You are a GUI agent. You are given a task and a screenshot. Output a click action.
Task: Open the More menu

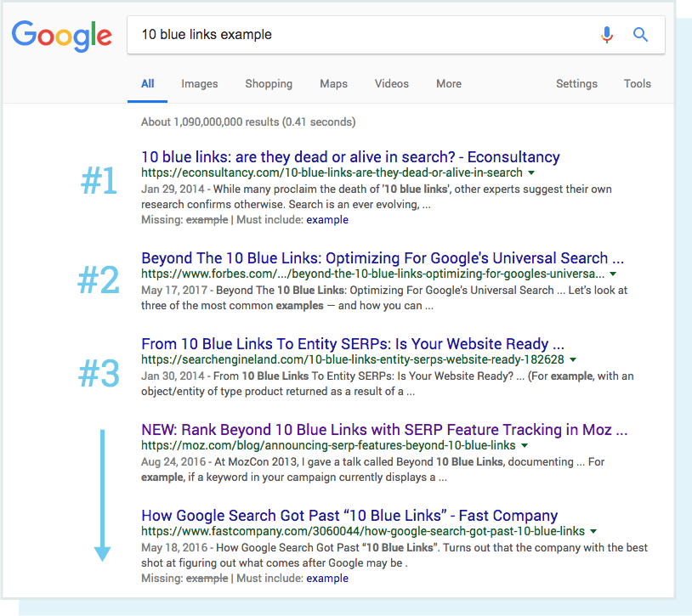(448, 83)
